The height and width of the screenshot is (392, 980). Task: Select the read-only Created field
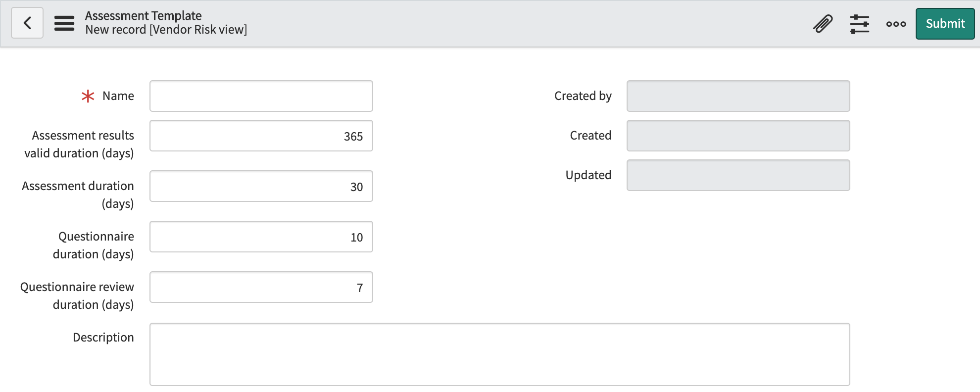point(738,136)
